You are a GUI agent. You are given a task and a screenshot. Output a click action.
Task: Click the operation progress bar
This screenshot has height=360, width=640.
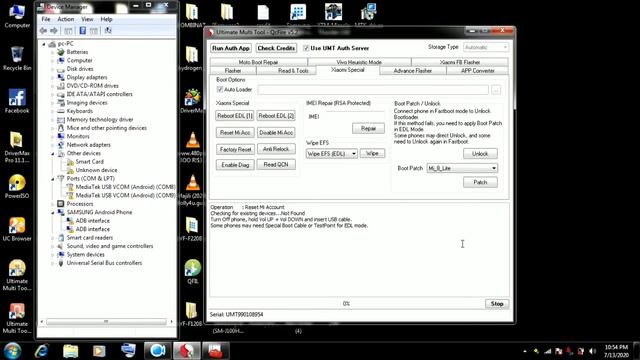(x=346, y=304)
